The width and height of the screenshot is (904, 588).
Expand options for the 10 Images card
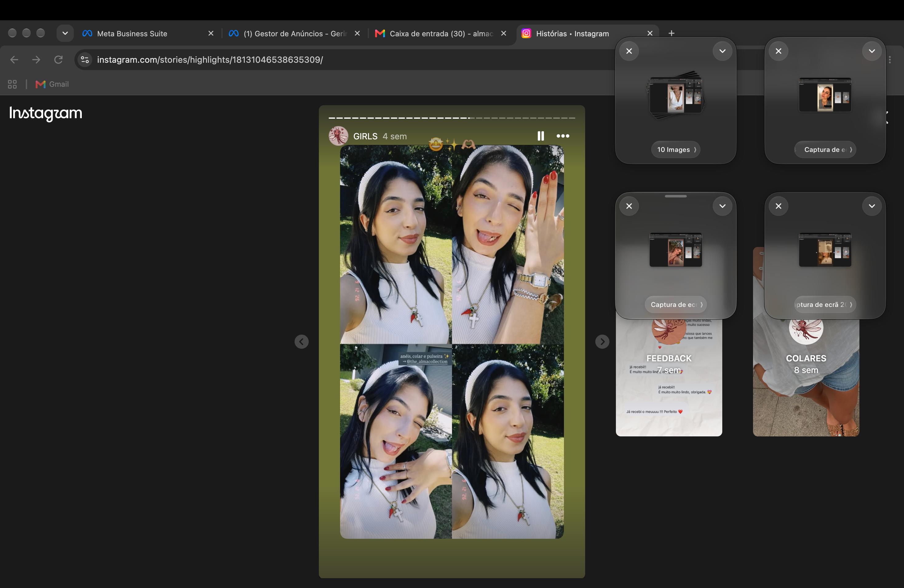point(722,51)
